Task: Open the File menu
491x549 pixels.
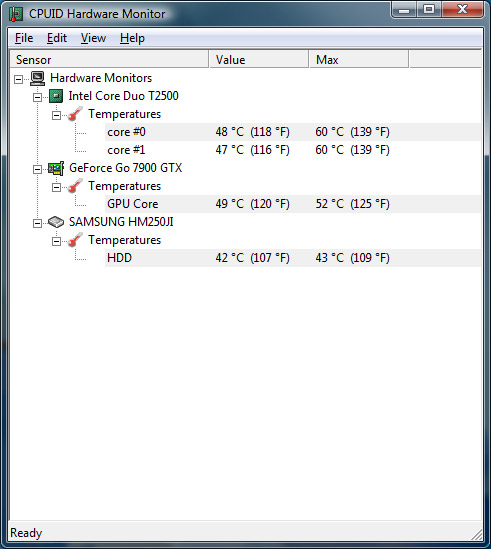Action: point(24,38)
